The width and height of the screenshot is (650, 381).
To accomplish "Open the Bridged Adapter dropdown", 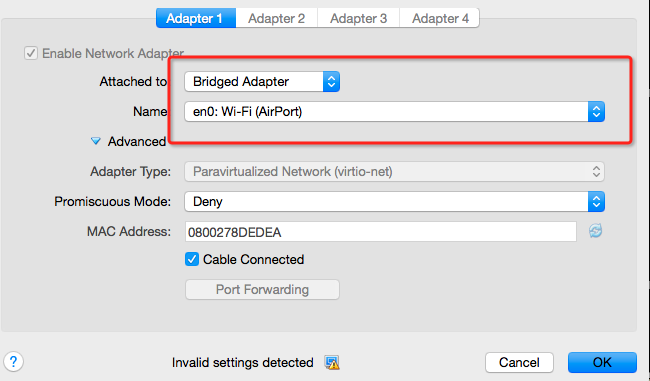I will 262,81.
